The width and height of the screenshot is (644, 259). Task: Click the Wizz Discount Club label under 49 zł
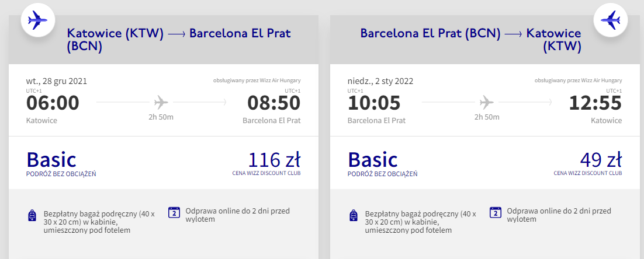point(588,173)
